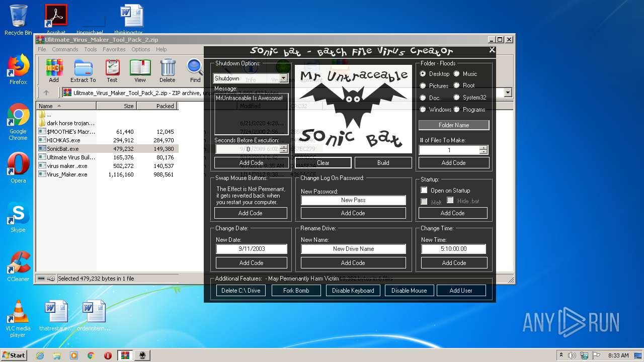644x362 pixels.
Task: Open Opera desktop shortcut
Action: 18,168
